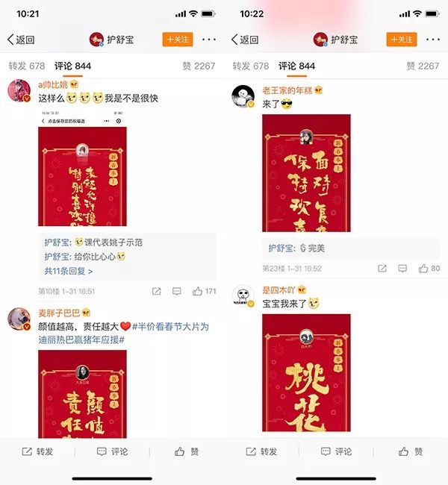
Task: Open 桃花 red poster image thumbnail
Action: tap(306, 372)
